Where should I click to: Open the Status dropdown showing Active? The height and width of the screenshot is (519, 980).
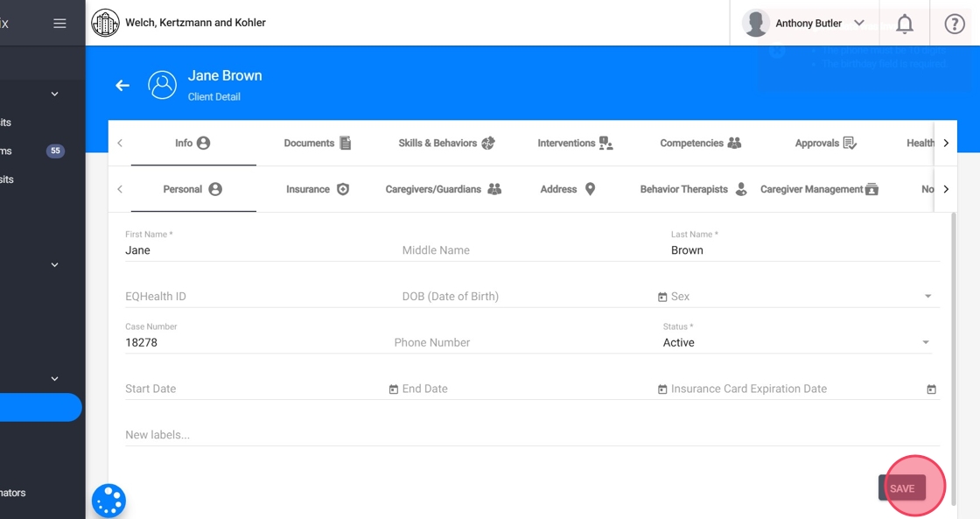926,342
